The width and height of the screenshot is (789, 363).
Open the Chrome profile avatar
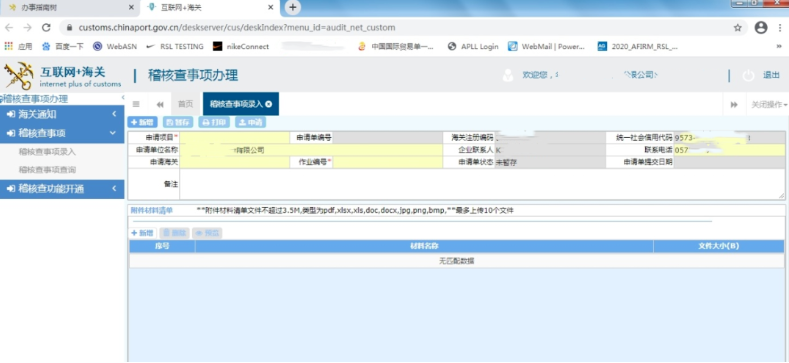pos(761,28)
